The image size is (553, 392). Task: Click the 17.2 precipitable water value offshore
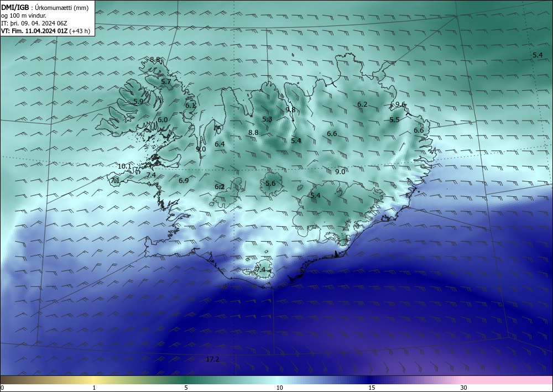click(x=212, y=359)
